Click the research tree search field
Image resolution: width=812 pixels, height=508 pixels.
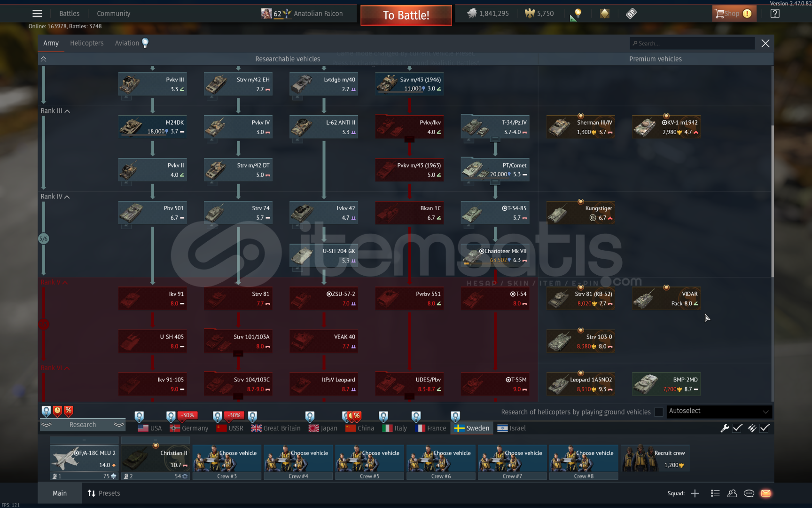point(692,43)
